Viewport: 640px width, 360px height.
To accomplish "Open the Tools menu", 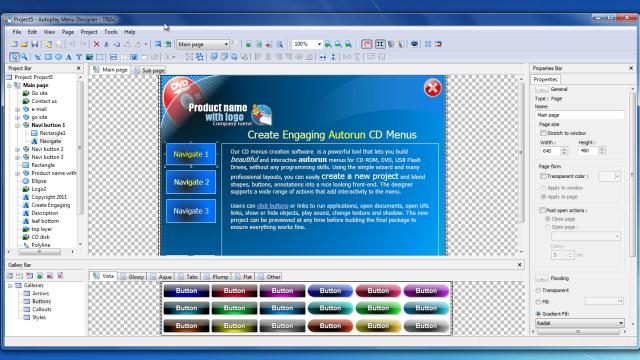I will 111,32.
